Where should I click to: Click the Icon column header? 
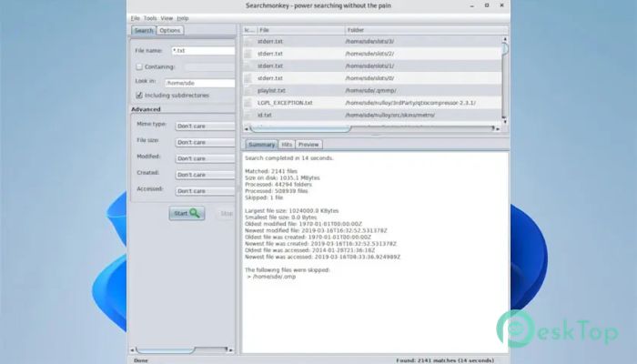click(250, 30)
